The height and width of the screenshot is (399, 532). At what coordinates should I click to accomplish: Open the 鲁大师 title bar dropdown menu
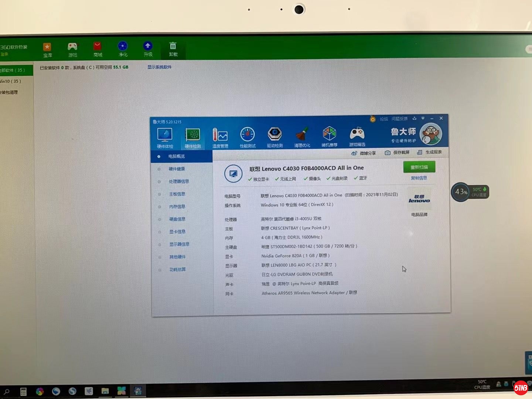pyautogui.click(x=423, y=118)
